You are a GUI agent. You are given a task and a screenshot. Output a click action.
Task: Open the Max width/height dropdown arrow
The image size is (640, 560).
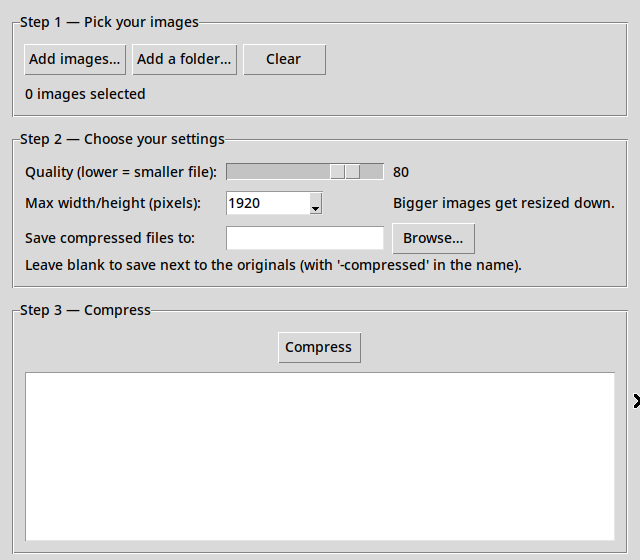pos(316,203)
